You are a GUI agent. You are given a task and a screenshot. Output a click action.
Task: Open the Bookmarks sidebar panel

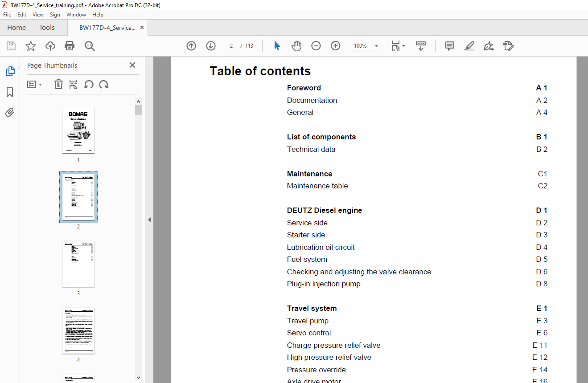[10, 92]
